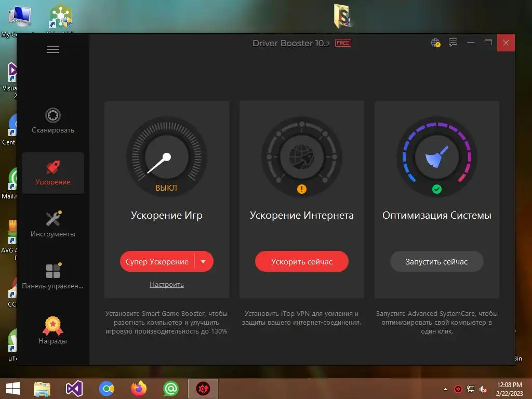This screenshot has width=532, height=399.
Task: Click the globe update alert icon in title bar
Action: point(436,43)
